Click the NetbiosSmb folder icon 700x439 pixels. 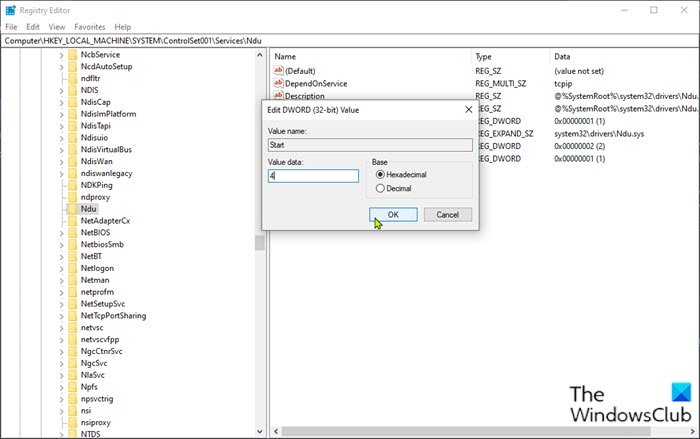[x=73, y=244]
